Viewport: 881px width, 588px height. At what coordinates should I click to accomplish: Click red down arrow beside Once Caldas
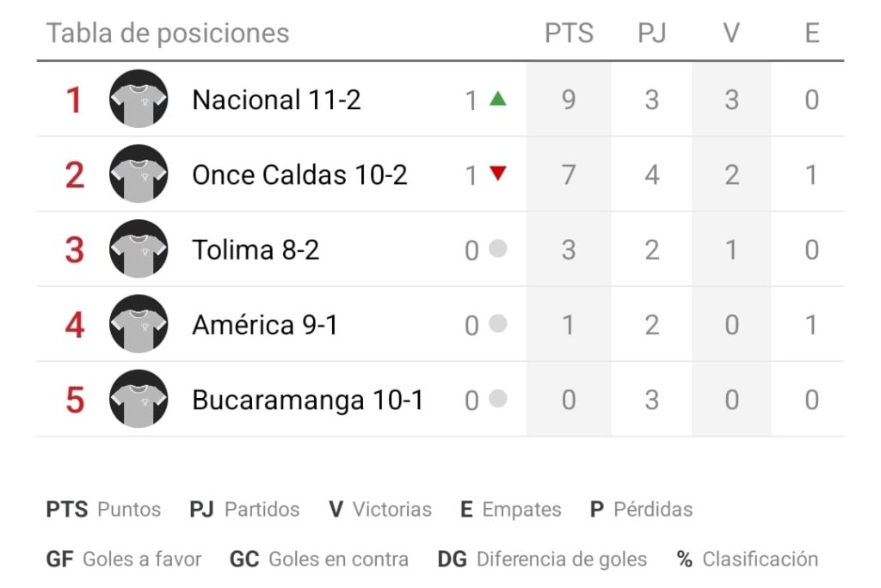(x=498, y=173)
